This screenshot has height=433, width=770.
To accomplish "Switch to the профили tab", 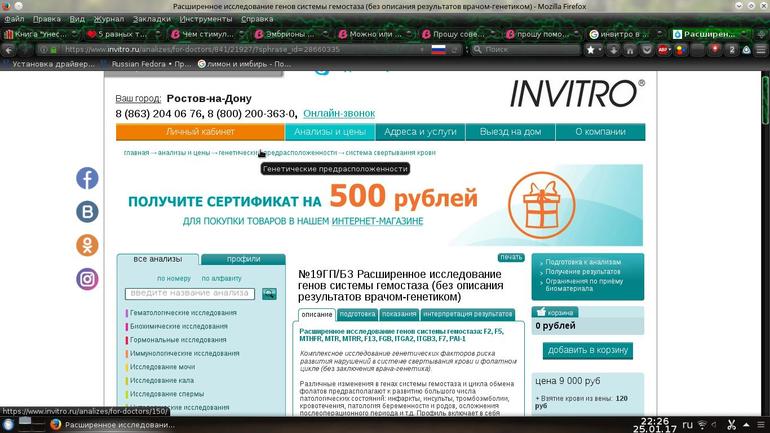I will [x=244, y=259].
